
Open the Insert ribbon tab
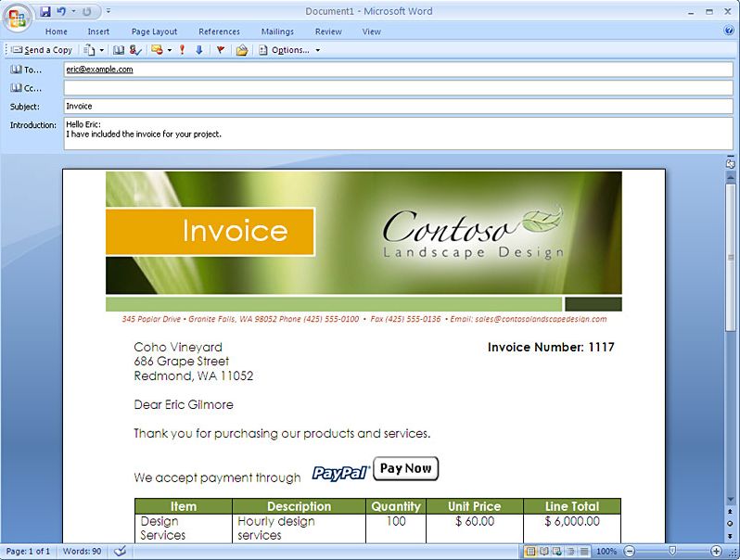98,32
